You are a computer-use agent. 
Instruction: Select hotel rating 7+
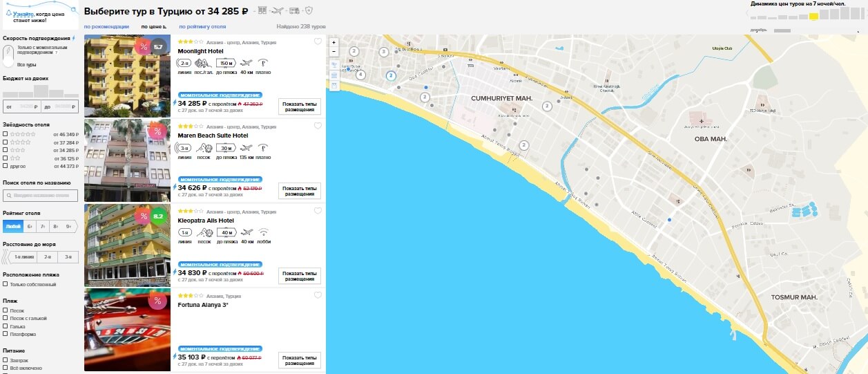click(43, 226)
